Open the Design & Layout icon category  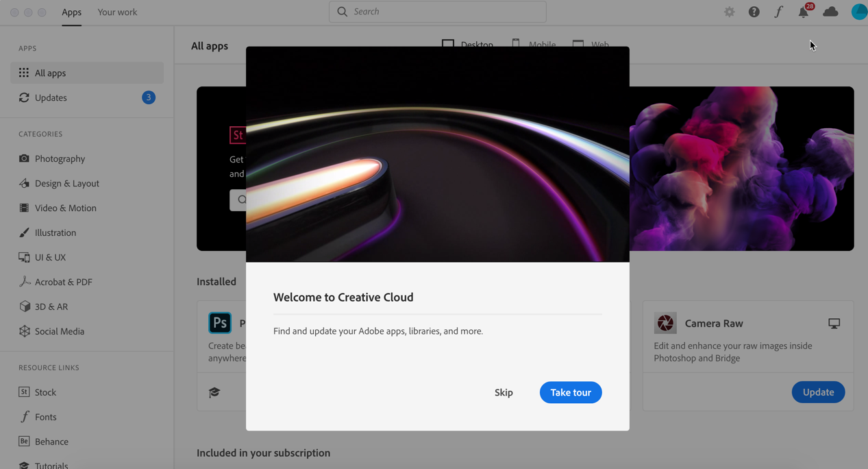(x=24, y=183)
